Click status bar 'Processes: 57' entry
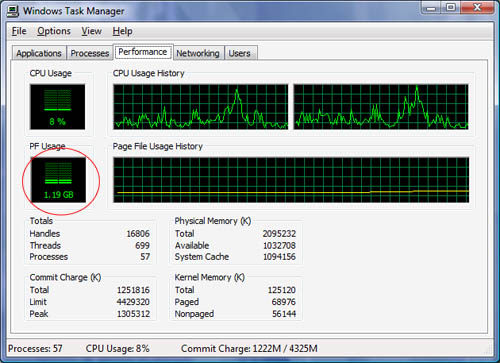The height and width of the screenshot is (363, 500). point(35,349)
